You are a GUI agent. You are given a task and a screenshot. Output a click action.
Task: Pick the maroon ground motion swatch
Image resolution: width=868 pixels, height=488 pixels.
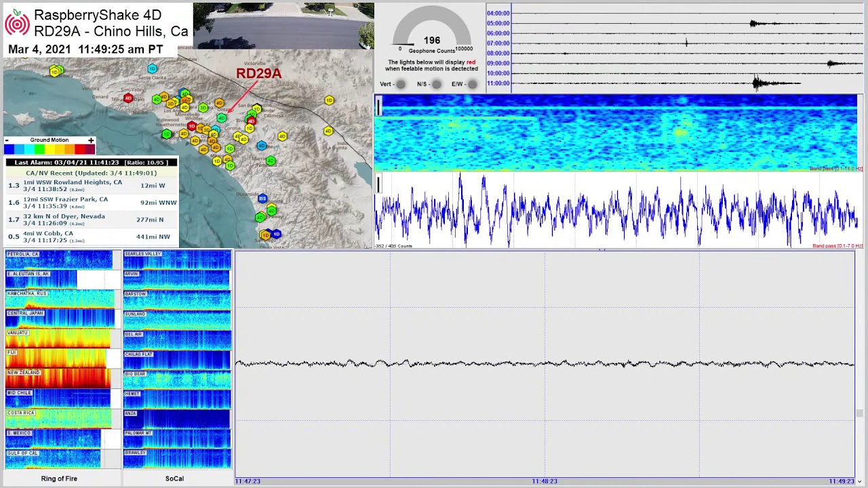90,149
